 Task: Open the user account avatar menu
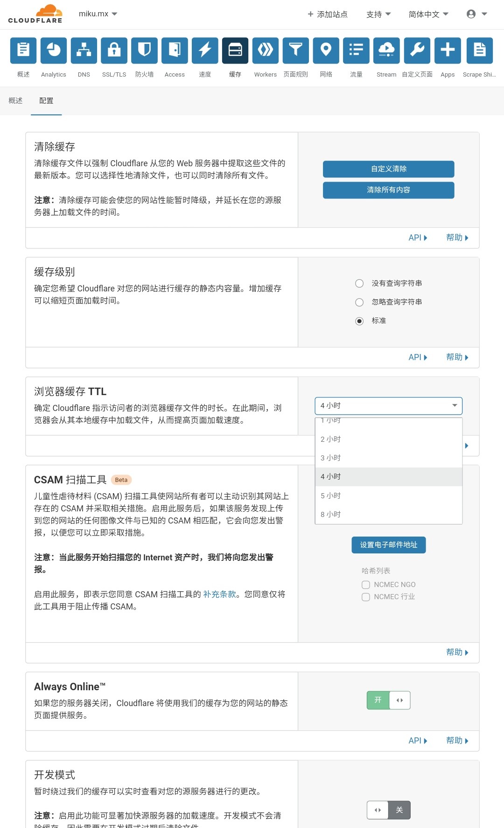(477, 14)
